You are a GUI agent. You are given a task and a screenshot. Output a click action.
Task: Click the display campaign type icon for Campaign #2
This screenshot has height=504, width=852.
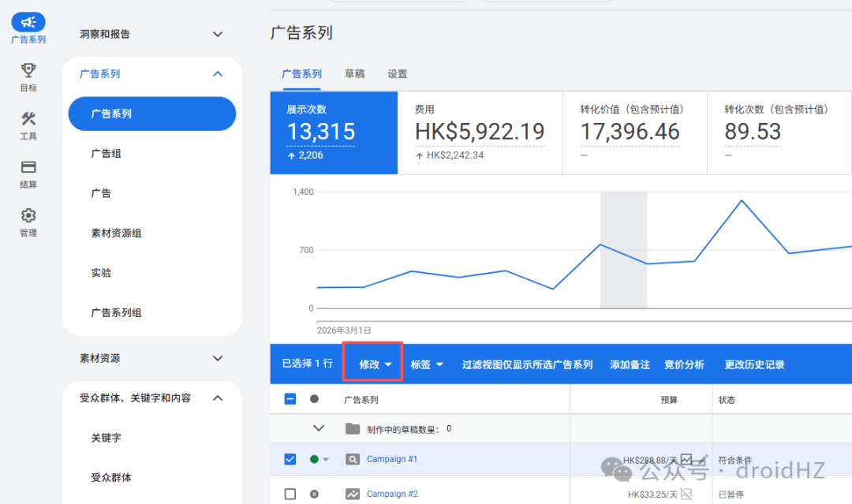point(353,495)
